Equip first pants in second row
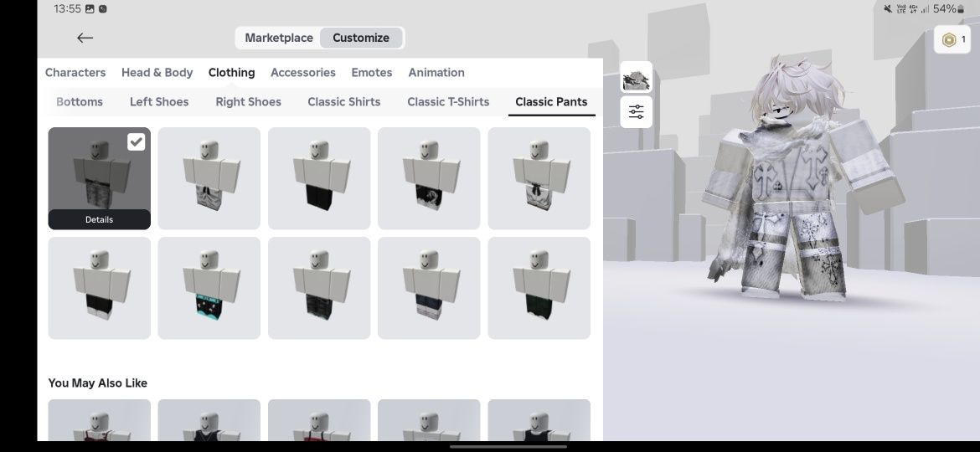 click(x=100, y=289)
